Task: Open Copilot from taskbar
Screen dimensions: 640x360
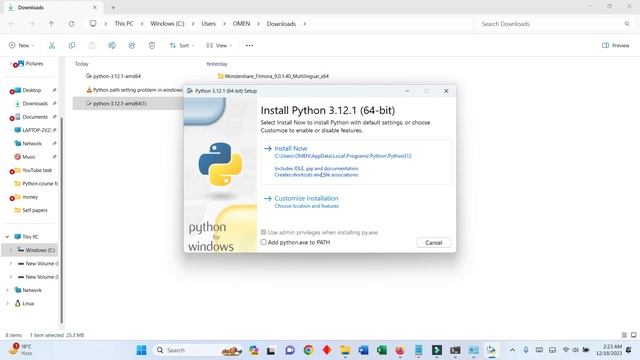Action: click(x=254, y=350)
